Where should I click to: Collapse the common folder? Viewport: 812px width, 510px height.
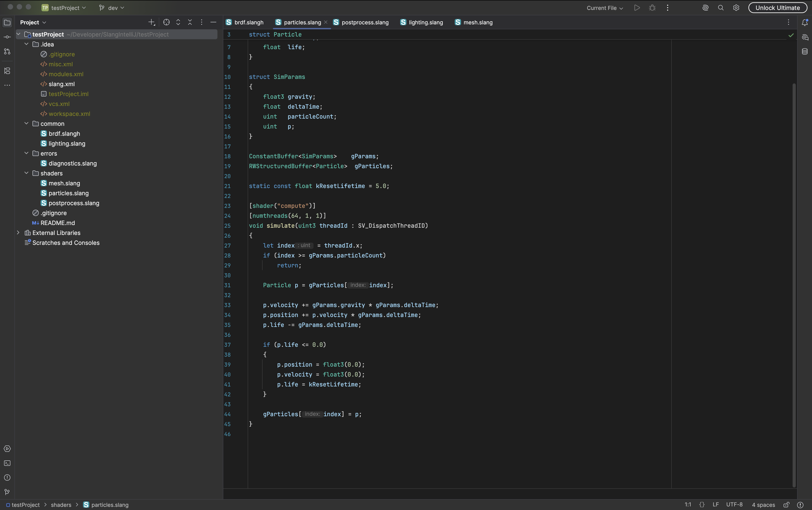click(x=26, y=124)
